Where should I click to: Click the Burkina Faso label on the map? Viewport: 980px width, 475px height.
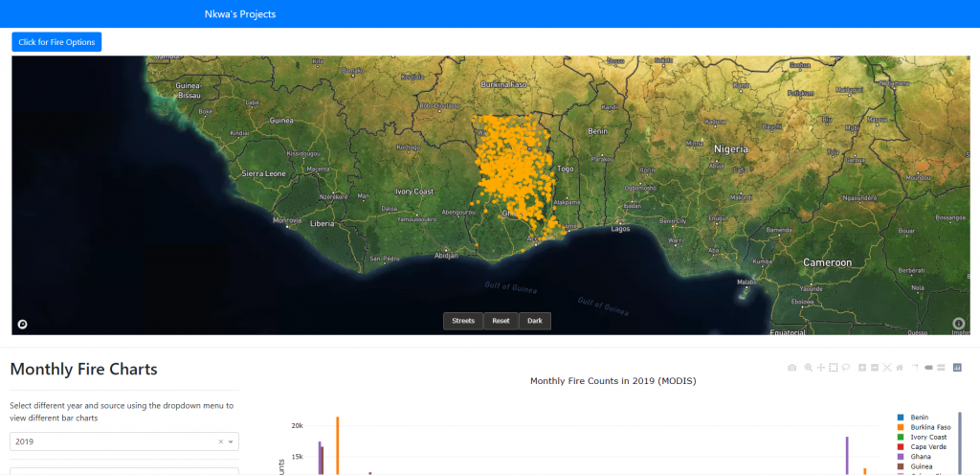[503, 84]
